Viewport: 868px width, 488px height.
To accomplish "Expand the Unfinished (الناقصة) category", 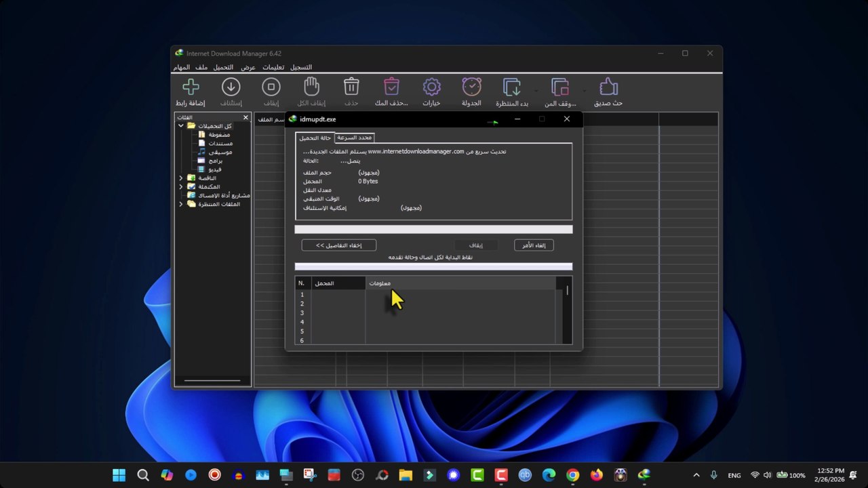I will pos(181,178).
